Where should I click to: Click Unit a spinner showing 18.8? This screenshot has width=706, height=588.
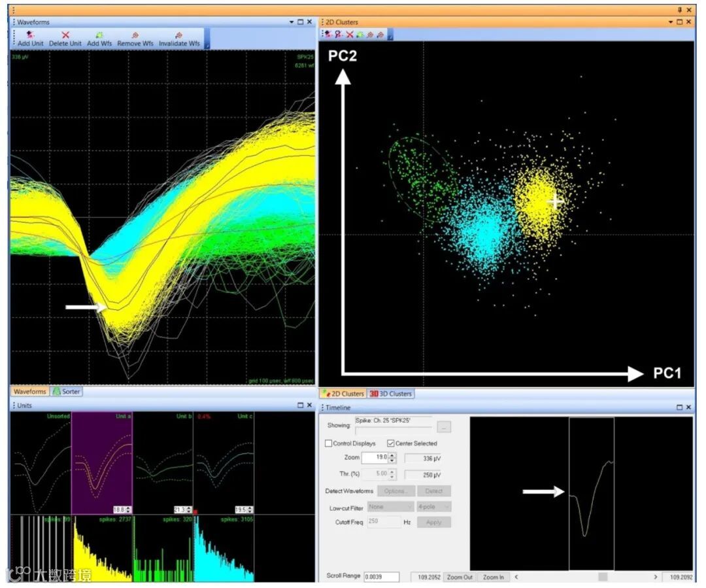click(x=122, y=510)
